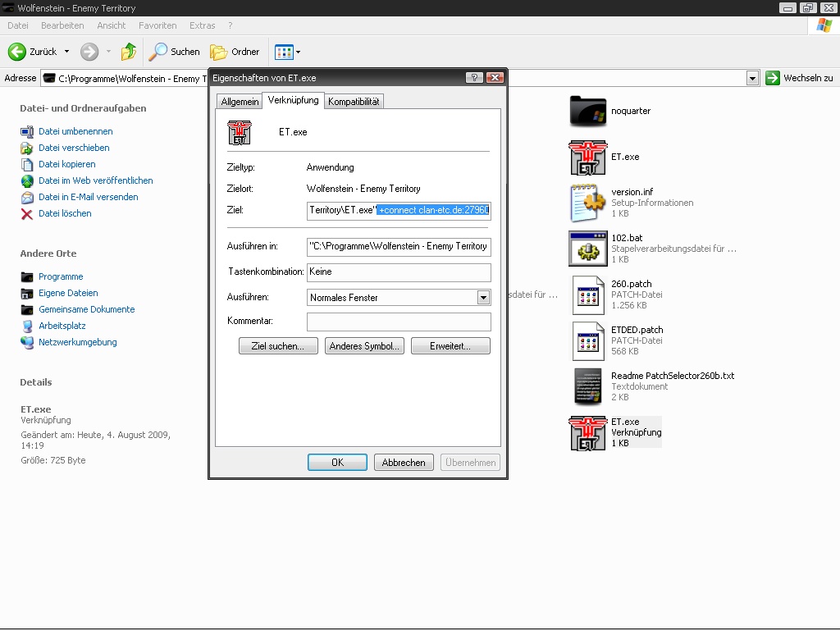The width and height of the screenshot is (840, 630).
Task: Click the green Zurück back arrow
Action: pos(17,52)
